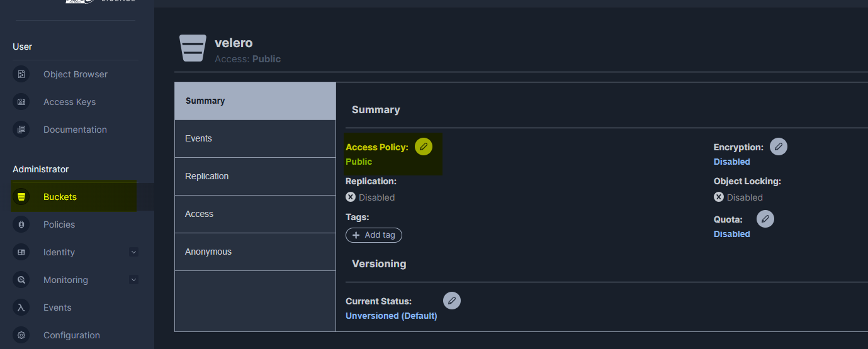Click the Events lambda icon
The width and height of the screenshot is (868, 349).
21,307
